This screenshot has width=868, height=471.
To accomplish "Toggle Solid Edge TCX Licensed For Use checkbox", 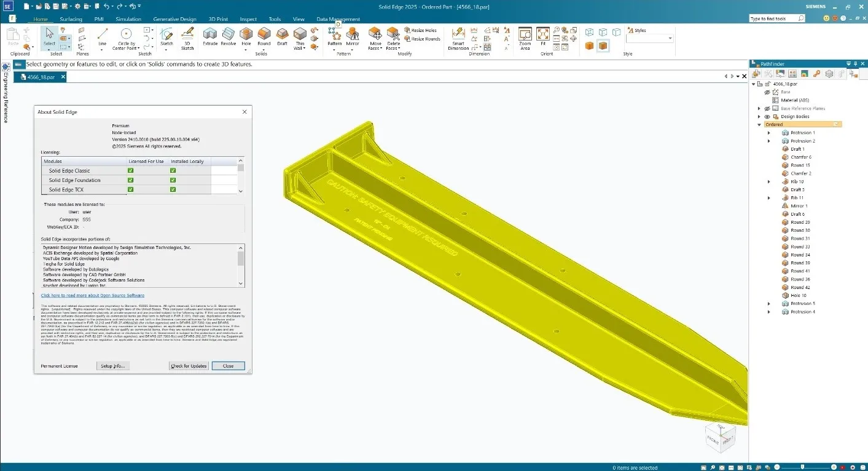I will 130,189.
